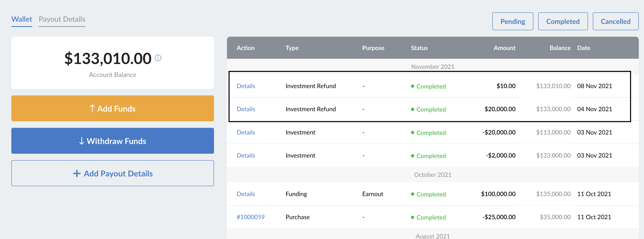Click the Earnout purpose cell
The width and height of the screenshot is (644, 239).
click(373, 194)
